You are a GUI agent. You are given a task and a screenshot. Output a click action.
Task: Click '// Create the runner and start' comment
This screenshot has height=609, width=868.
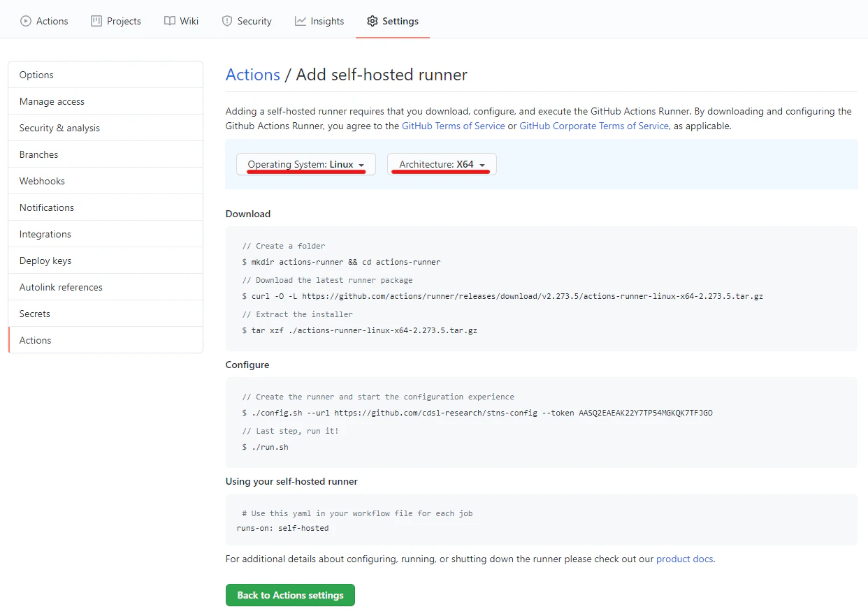tap(378, 397)
